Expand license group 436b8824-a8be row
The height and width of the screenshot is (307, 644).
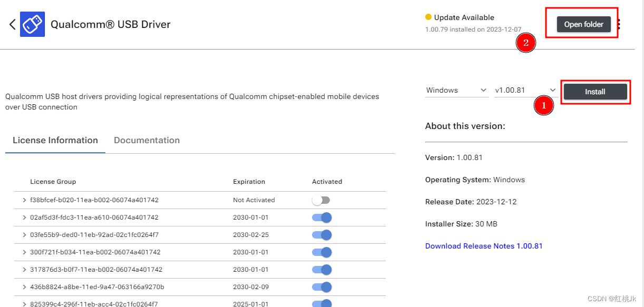pyautogui.click(x=24, y=287)
